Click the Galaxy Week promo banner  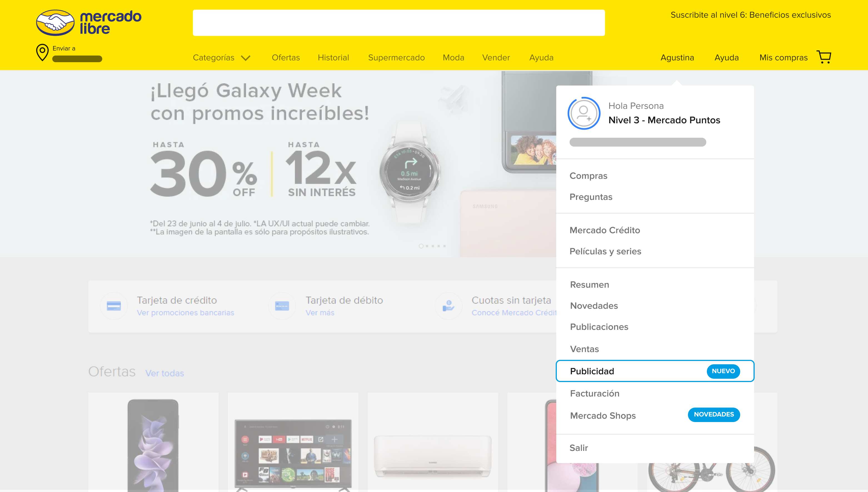coord(278,164)
